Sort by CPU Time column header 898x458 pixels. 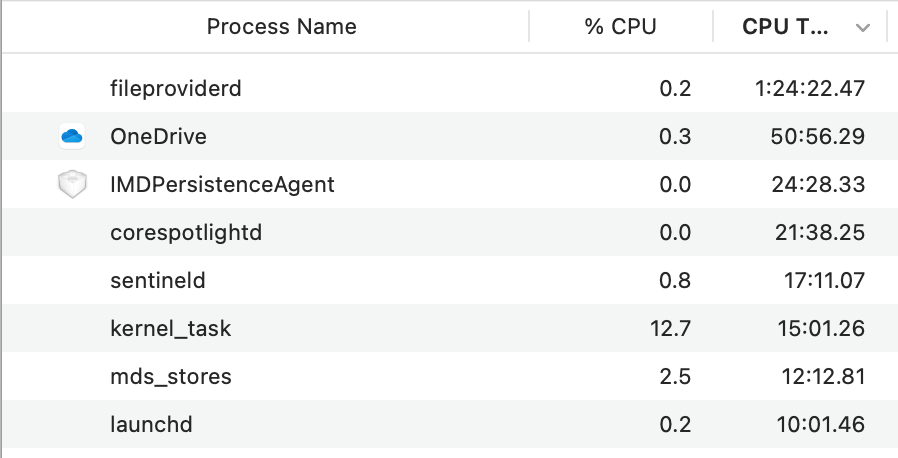[x=785, y=27]
